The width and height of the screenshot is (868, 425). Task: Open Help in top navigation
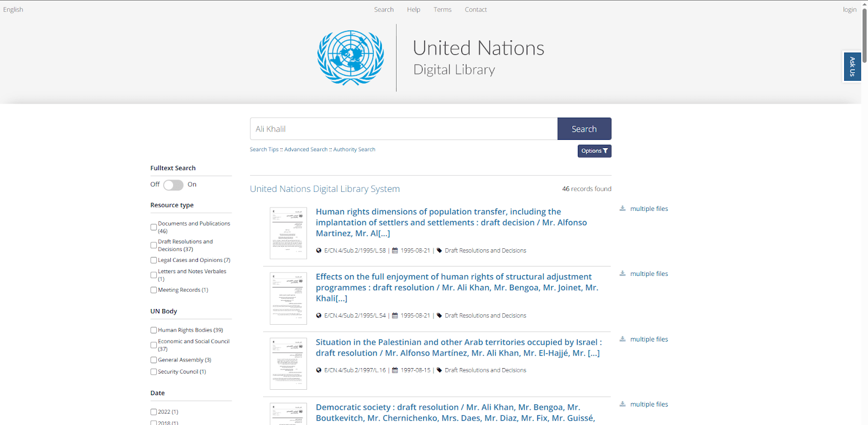(413, 9)
